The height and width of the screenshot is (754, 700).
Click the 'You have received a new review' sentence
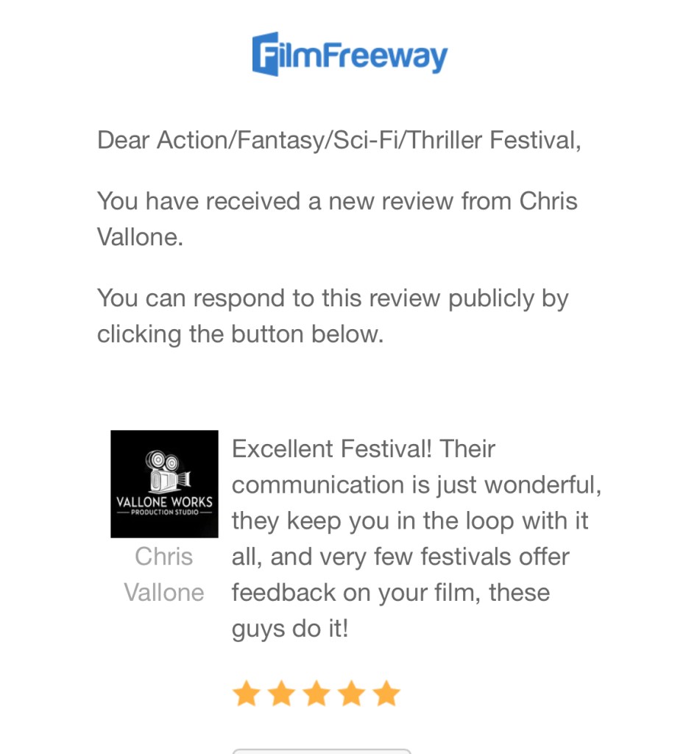338,219
